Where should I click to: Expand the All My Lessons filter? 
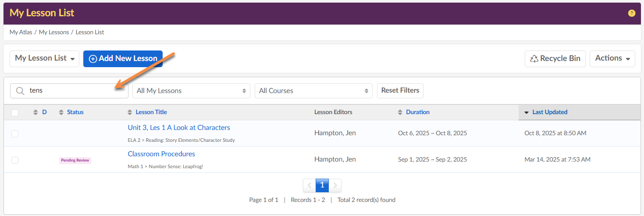pos(191,91)
